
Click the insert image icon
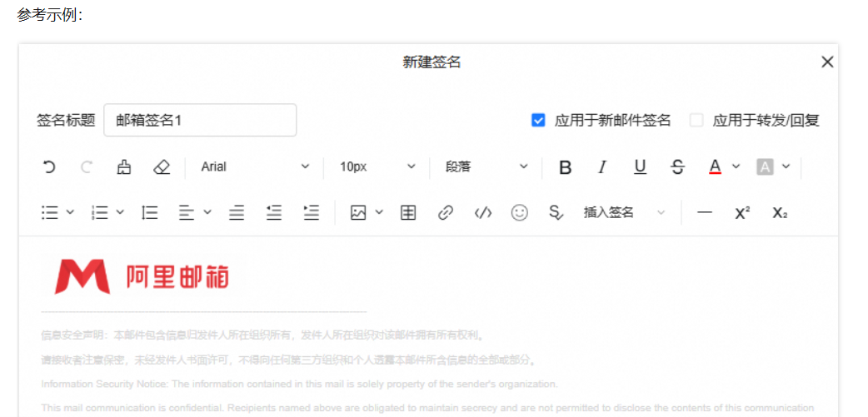coord(359,213)
